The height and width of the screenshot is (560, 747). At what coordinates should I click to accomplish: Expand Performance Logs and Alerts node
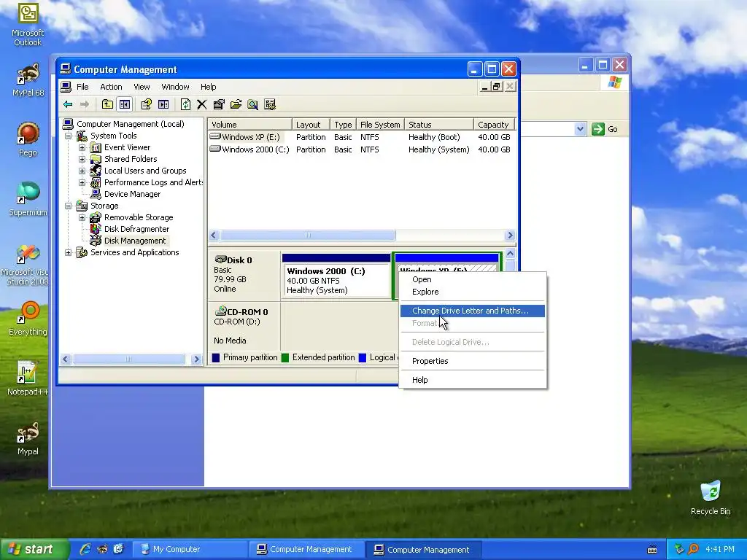tap(82, 182)
